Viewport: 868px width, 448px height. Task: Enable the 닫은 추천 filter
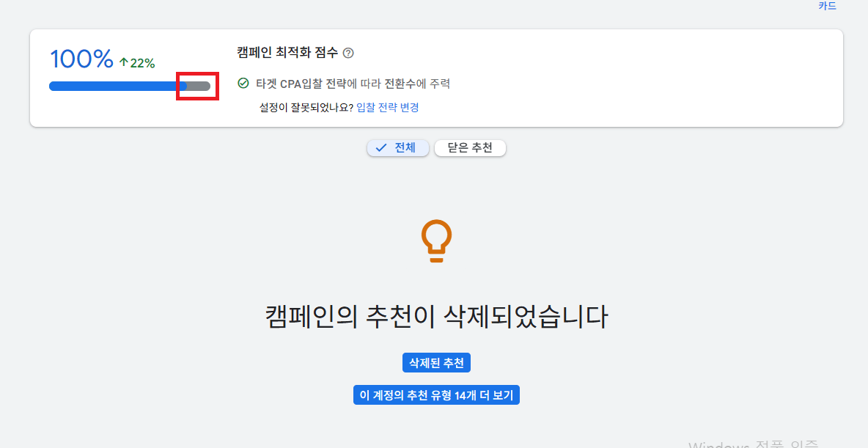pos(470,147)
